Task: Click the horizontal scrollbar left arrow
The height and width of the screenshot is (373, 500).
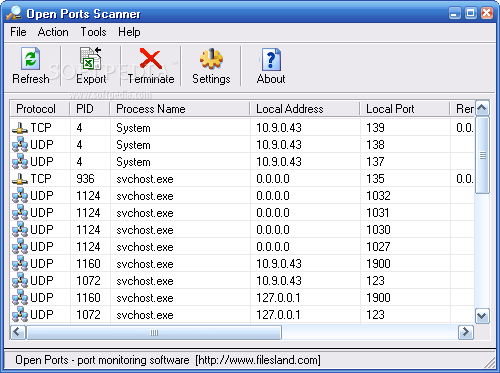Action: [x=17, y=332]
